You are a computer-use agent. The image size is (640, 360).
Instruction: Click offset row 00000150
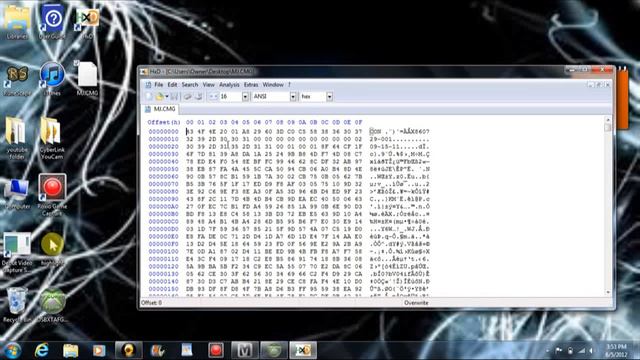tap(164, 289)
